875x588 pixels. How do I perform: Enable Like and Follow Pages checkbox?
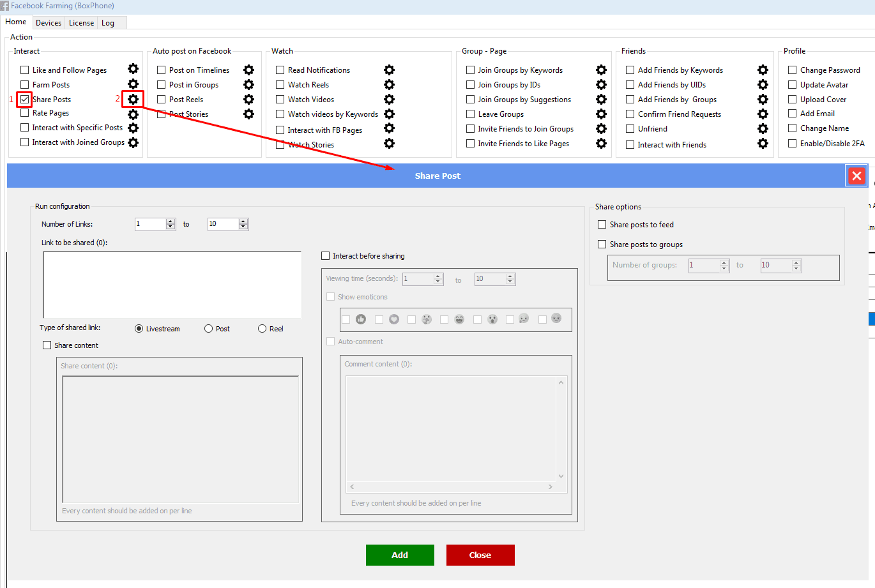pyautogui.click(x=24, y=70)
